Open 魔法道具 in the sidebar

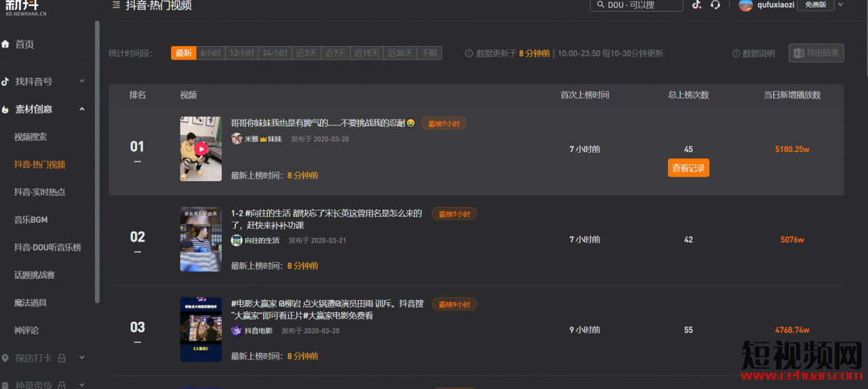(x=31, y=303)
